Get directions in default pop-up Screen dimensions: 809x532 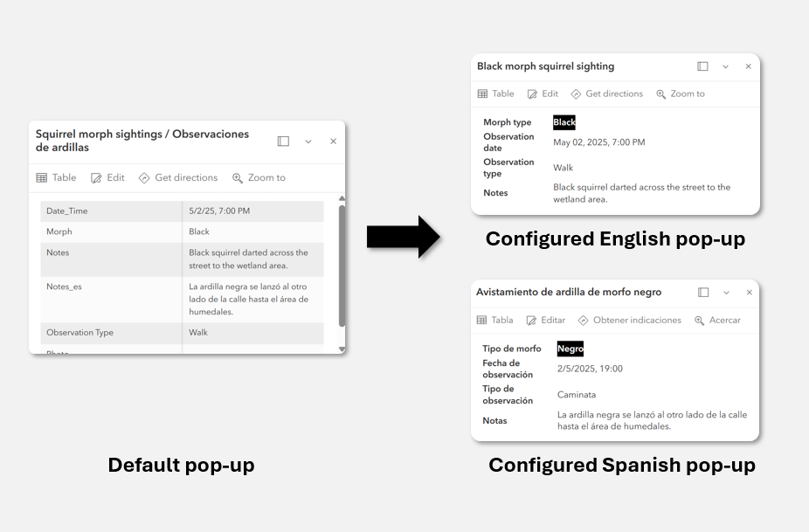coord(178,177)
